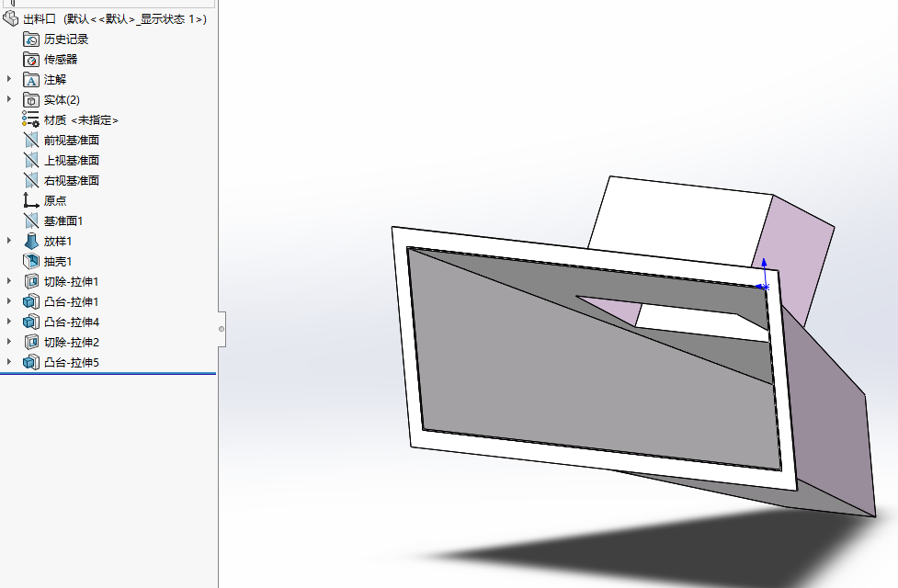
Task: Click the 切除-拉伸2 cut feature icon
Action: [31, 342]
